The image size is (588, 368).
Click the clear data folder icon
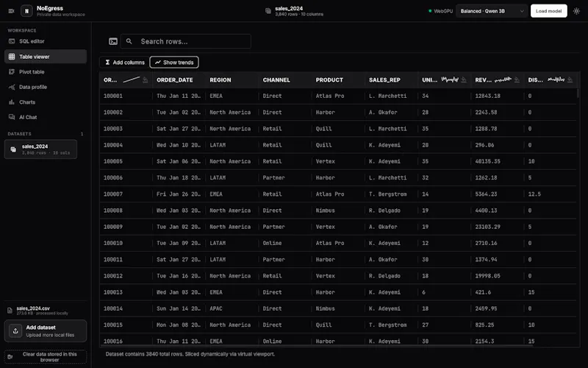tap(10, 357)
